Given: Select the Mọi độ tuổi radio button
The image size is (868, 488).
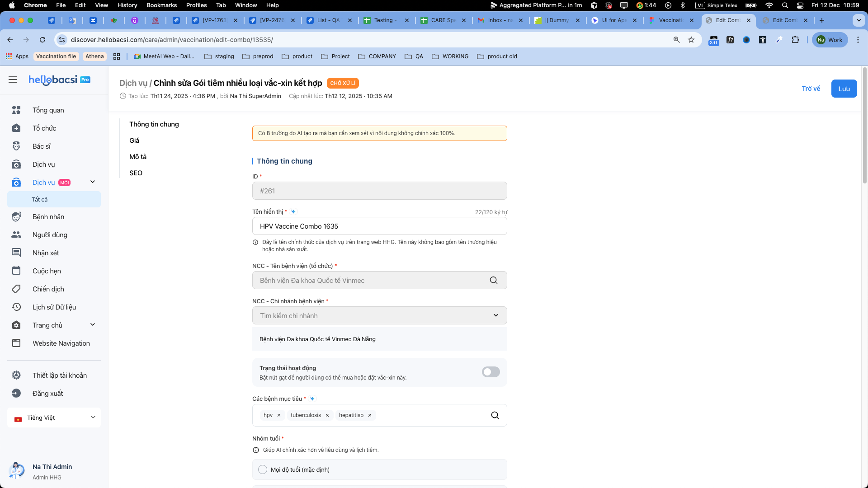Looking at the screenshot, I should point(263,469).
